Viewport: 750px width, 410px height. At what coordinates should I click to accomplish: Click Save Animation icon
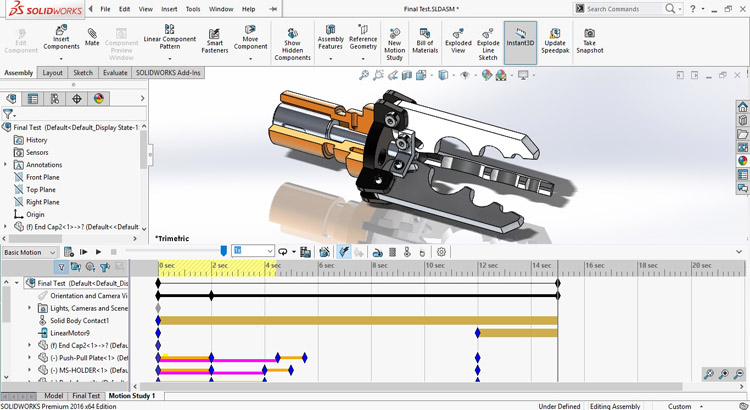click(x=305, y=252)
